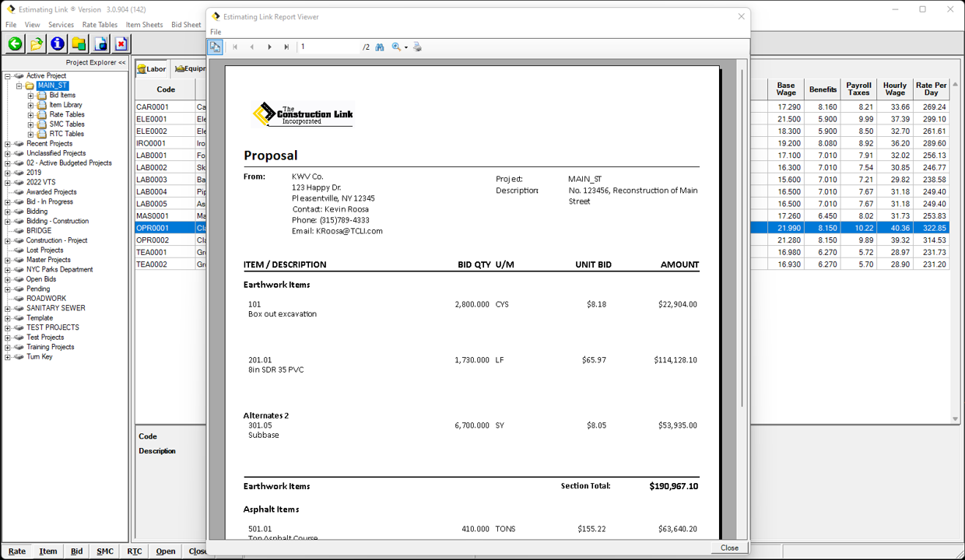Click the copy-to-clipboard icon in viewer toolbar
The width and height of the screenshot is (965, 560).
[215, 47]
